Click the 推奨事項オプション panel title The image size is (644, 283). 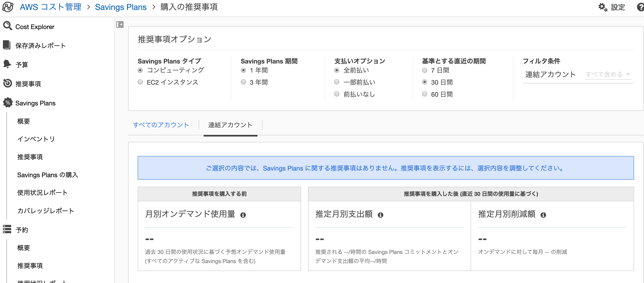[x=175, y=39]
